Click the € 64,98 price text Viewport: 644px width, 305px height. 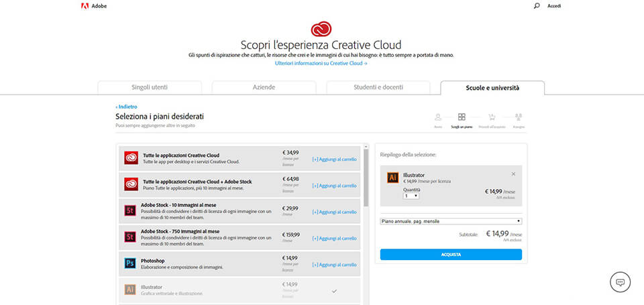coord(290,179)
